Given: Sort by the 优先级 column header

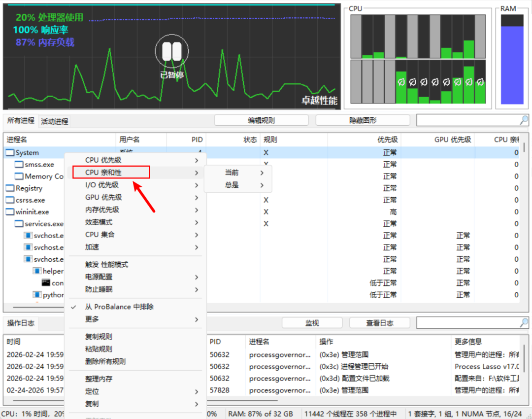Looking at the screenshot, I should coord(364,140).
